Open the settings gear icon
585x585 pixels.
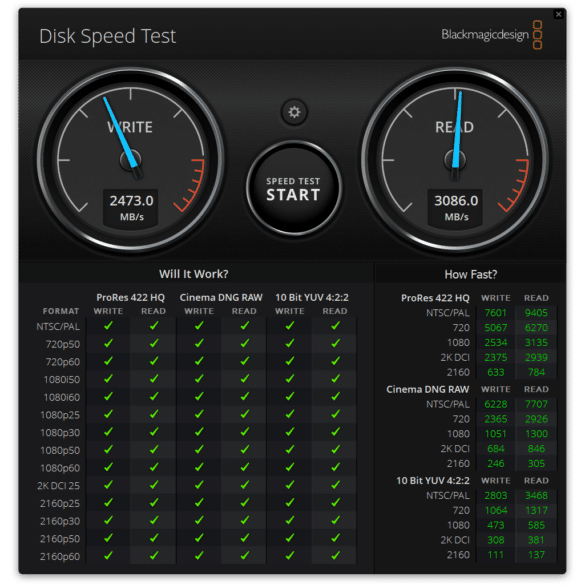point(294,112)
